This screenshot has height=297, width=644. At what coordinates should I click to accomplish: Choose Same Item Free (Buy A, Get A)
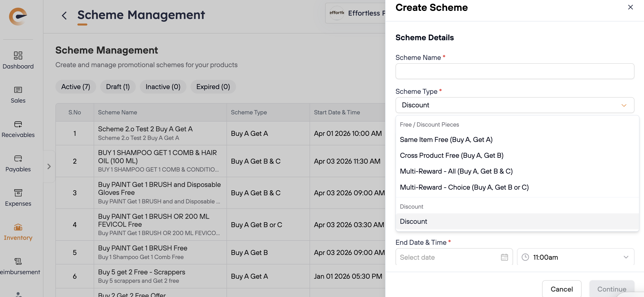[446, 140]
